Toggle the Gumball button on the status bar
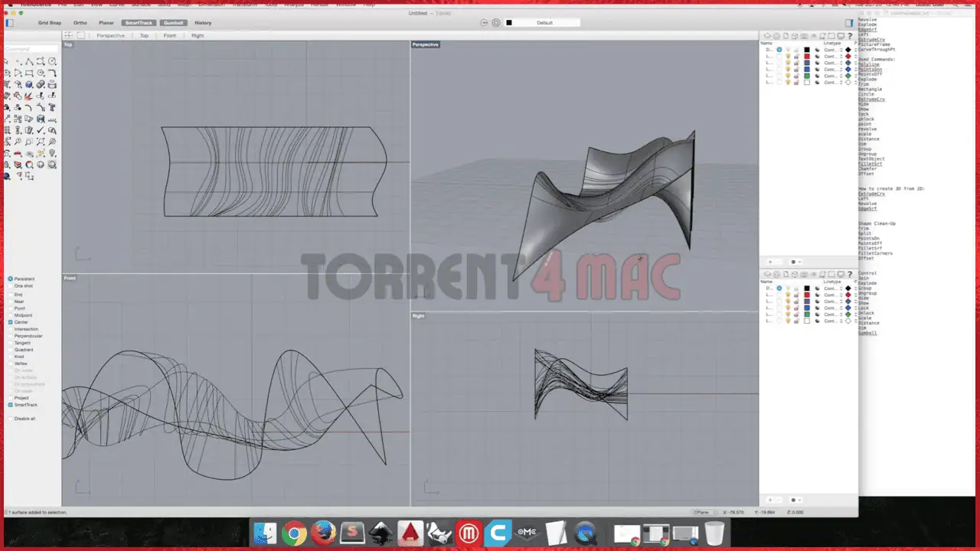980x551 pixels. point(174,22)
